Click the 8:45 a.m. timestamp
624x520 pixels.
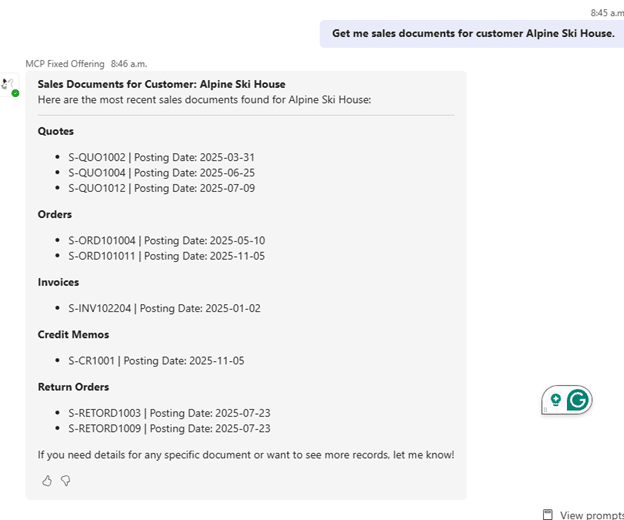607,13
